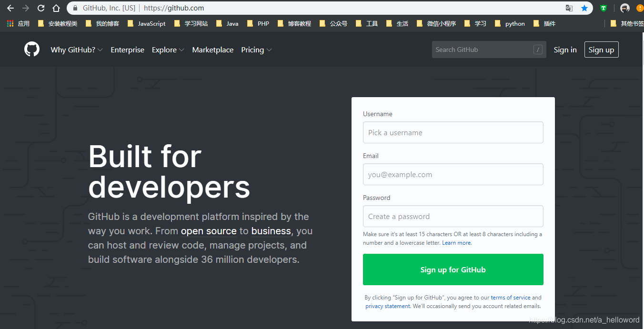Open the 学习 bookmark folder

click(475, 23)
